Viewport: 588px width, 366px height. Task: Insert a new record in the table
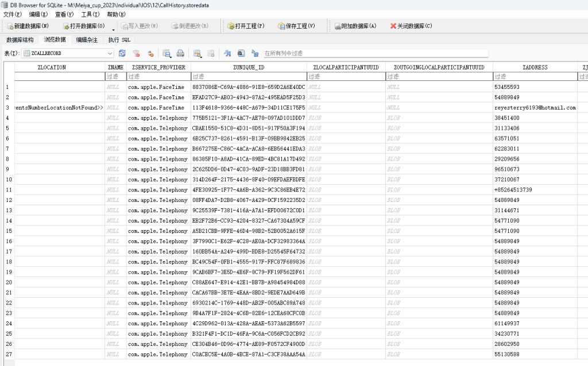click(x=197, y=53)
